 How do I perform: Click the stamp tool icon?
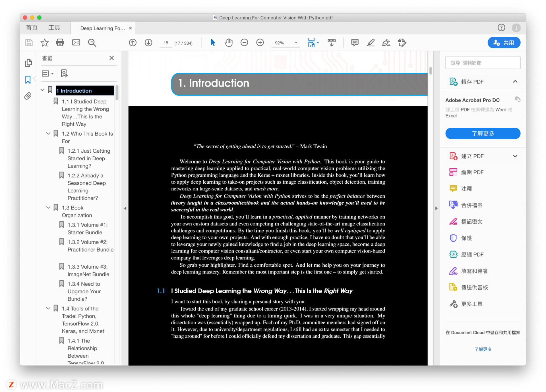pyautogui.click(x=402, y=43)
